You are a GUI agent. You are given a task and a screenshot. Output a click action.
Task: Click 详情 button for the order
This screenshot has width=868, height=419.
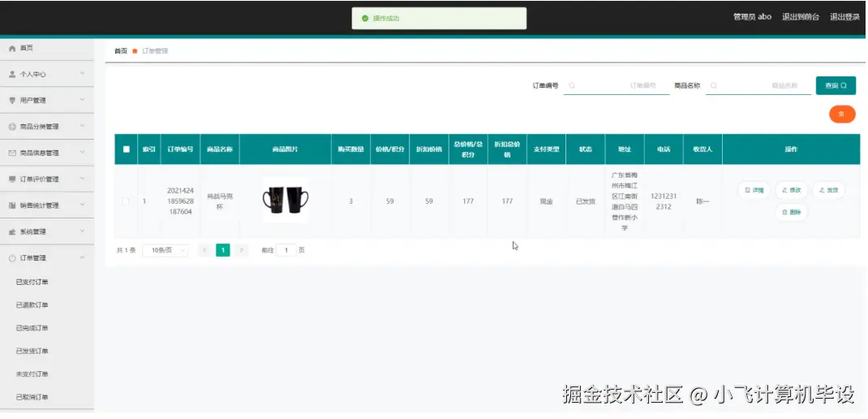click(x=754, y=190)
